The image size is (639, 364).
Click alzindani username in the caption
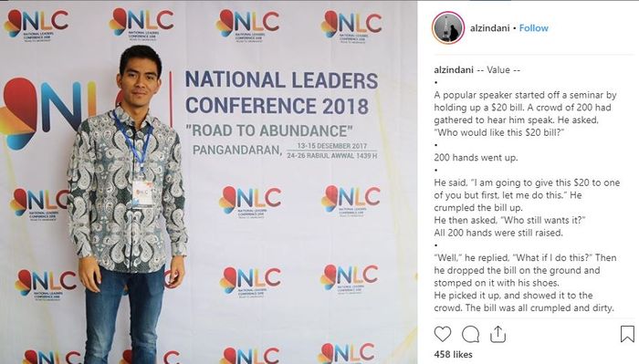[453, 70]
